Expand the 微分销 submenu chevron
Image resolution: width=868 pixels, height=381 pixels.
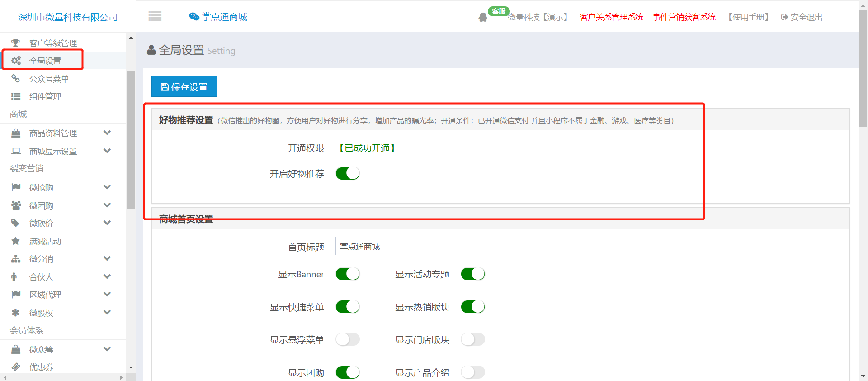click(x=107, y=258)
